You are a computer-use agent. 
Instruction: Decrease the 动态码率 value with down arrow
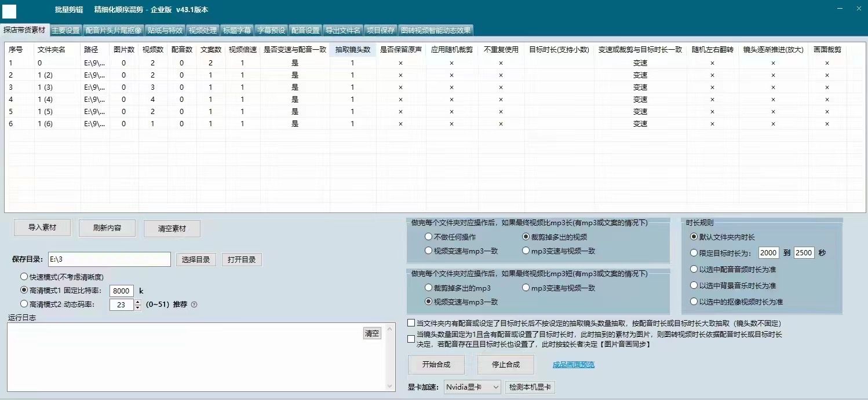tap(138, 308)
